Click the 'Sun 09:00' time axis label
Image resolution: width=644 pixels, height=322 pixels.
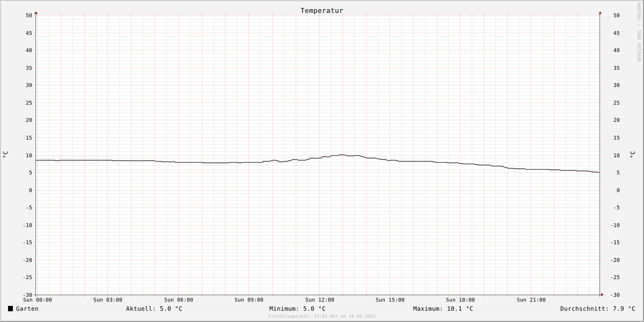249,300
